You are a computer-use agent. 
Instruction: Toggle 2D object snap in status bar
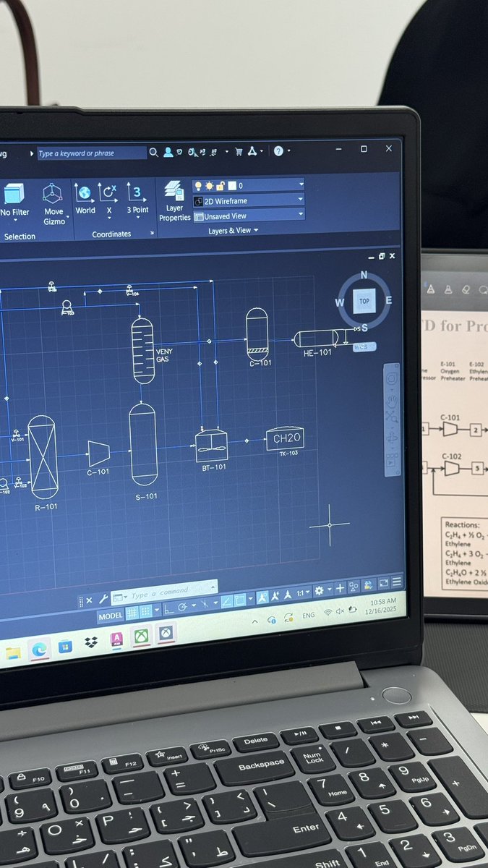click(x=240, y=600)
